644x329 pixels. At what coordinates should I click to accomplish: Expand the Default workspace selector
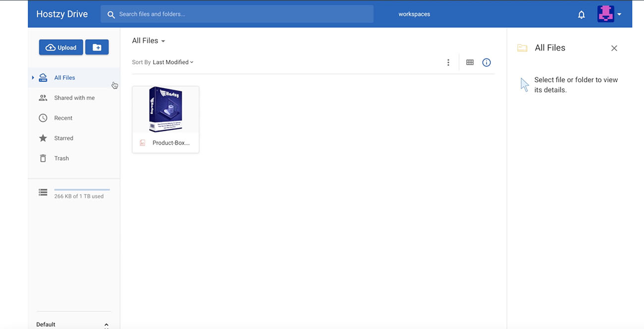[73, 324]
